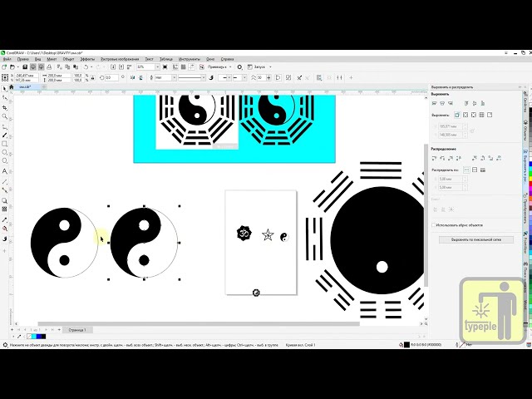
Task: Click the Print icon in toolbar
Action: (49, 66)
